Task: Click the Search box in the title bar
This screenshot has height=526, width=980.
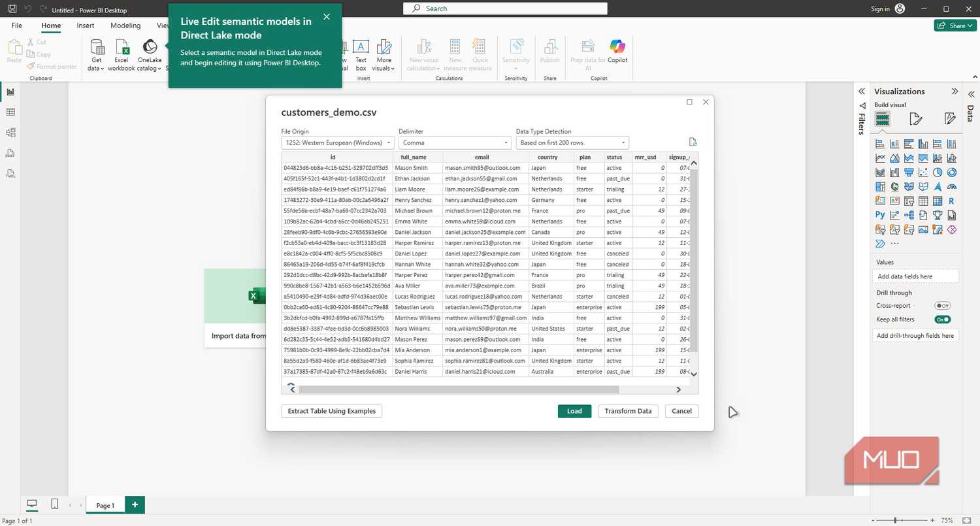Action: pyautogui.click(x=505, y=8)
